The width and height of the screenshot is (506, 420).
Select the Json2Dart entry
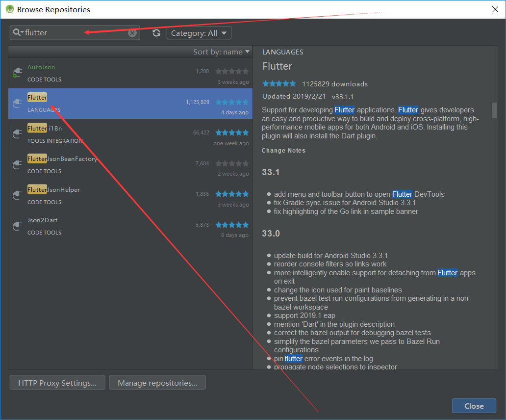[130, 226]
